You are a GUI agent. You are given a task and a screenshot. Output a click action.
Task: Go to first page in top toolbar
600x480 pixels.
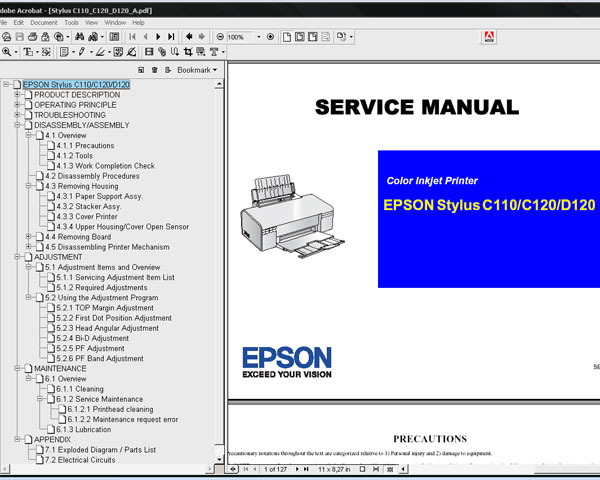click(x=132, y=37)
